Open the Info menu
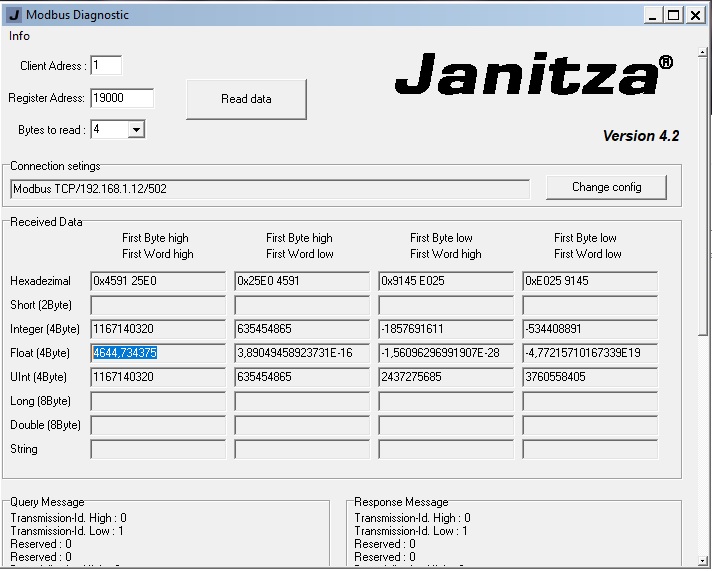The height and width of the screenshot is (571, 712). click(x=20, y=36)
